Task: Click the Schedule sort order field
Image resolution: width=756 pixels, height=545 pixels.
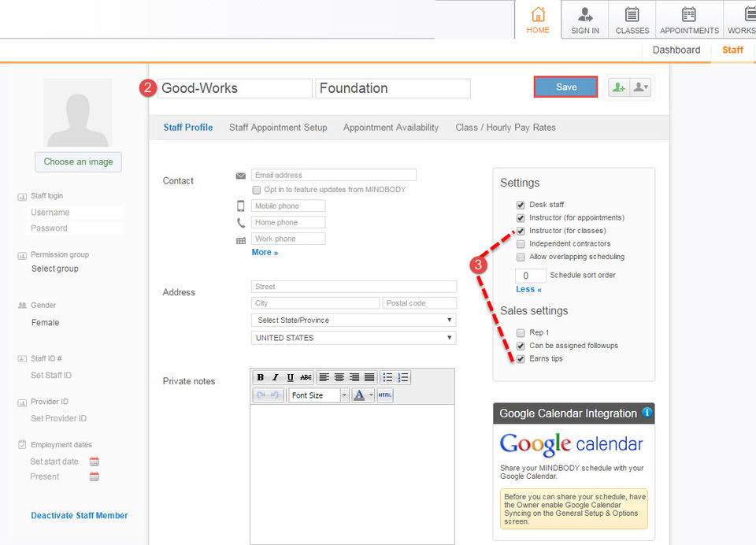Action: click(531, 276)
